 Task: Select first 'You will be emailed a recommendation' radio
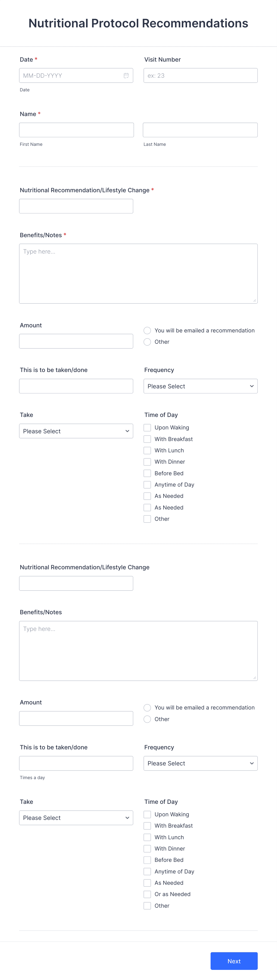(x=147, y=330)
